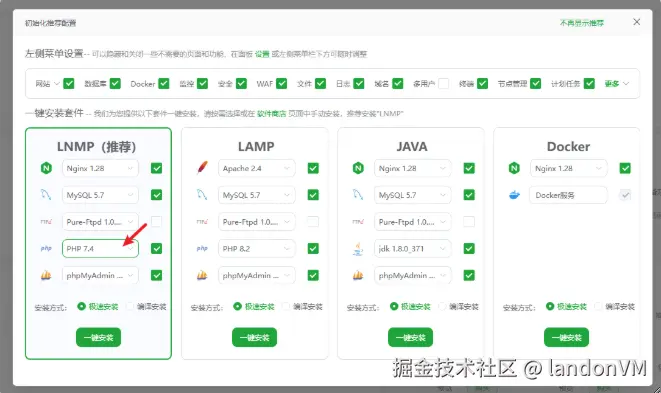Click the Nginx icon in LNMP card
The width and height of the screenshot is (661, 393).
46,168
